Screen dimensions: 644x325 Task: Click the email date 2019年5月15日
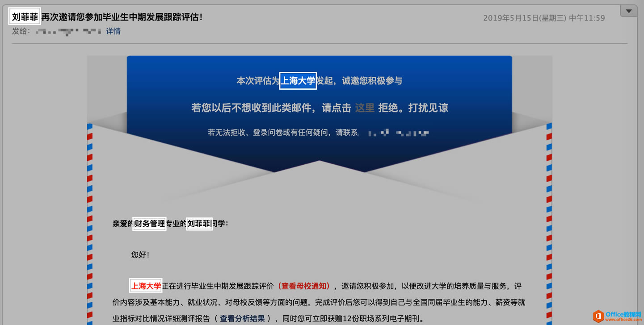(544, 18)
